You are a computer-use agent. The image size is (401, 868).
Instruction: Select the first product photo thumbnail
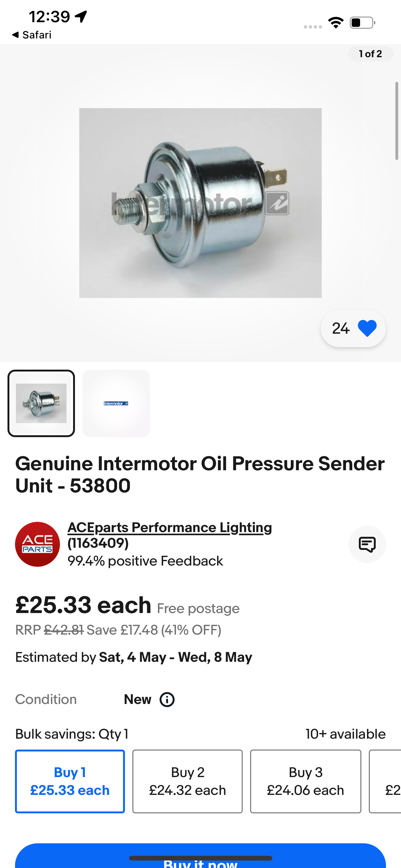click(41, 403)
